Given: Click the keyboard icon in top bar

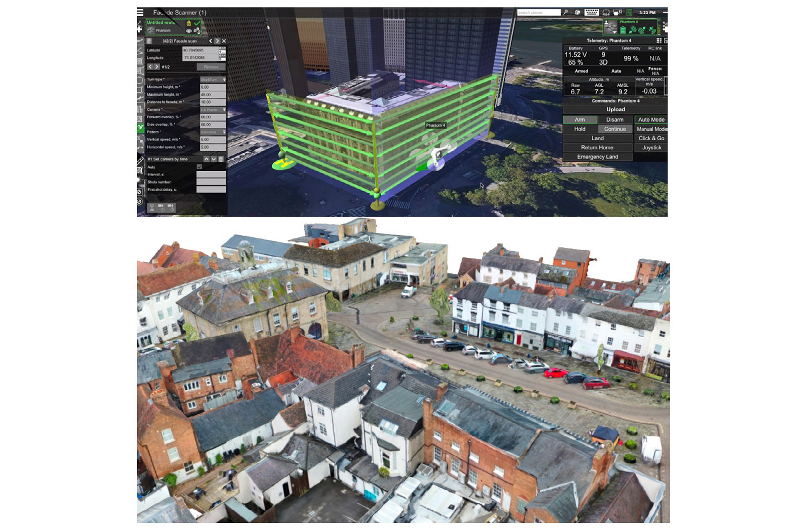Looking at the screenshot, I should click(x=591, y=12).
